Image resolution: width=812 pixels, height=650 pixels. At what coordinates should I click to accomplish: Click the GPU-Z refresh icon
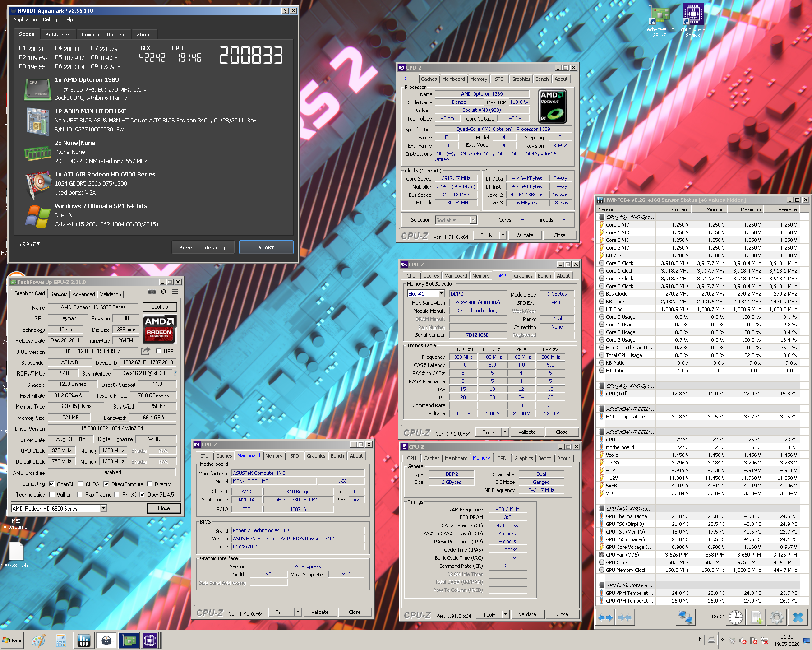click(x=164, y=292)
